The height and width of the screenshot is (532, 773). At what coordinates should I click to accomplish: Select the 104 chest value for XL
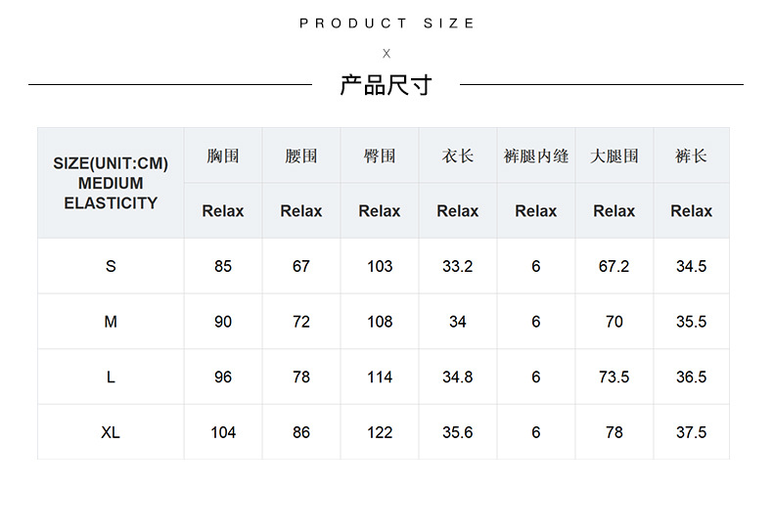pos(223,432)
